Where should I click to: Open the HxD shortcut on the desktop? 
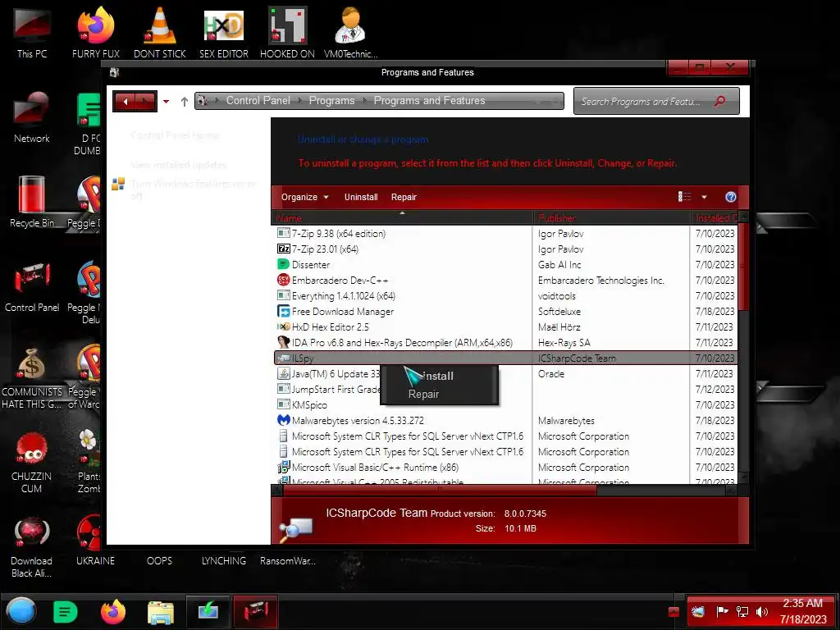tap(223, 33)
